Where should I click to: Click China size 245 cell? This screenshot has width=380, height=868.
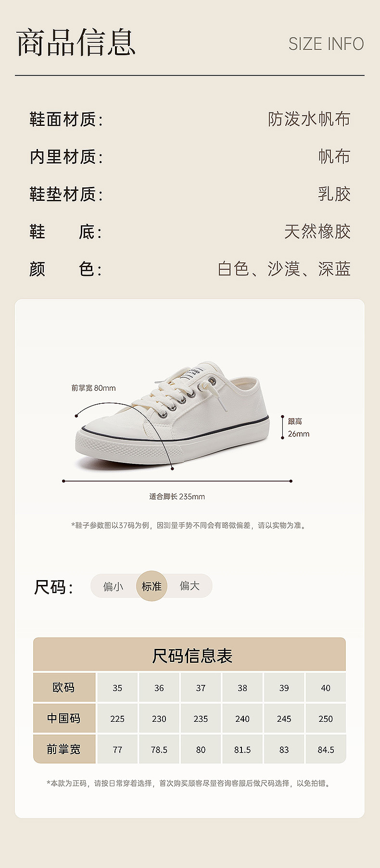(284, 718)
